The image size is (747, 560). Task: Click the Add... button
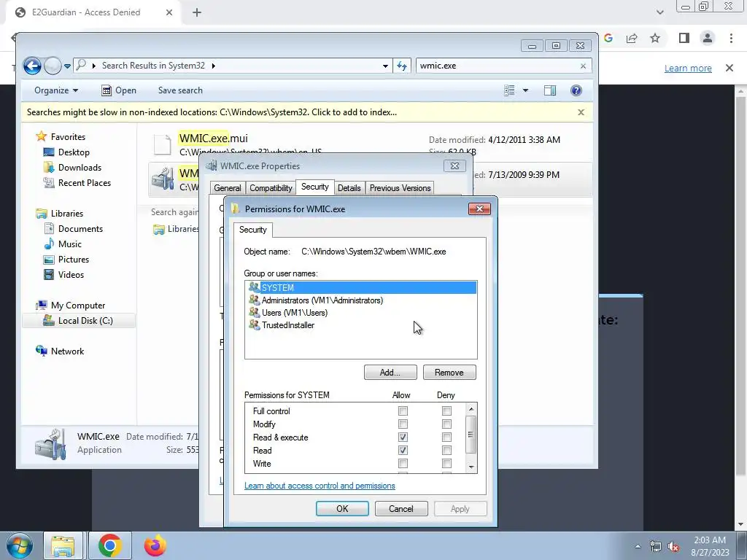point(390,373)
